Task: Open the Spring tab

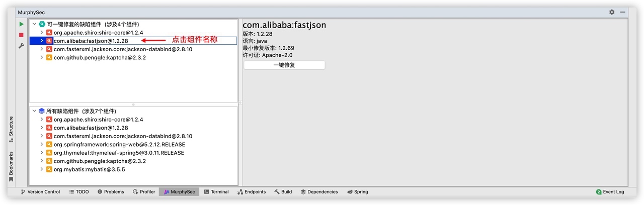Action: (x=357, y=191)
